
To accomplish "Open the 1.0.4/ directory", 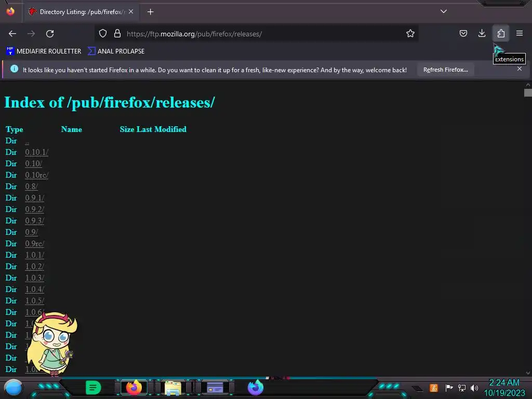I will (x=35, y=289).
